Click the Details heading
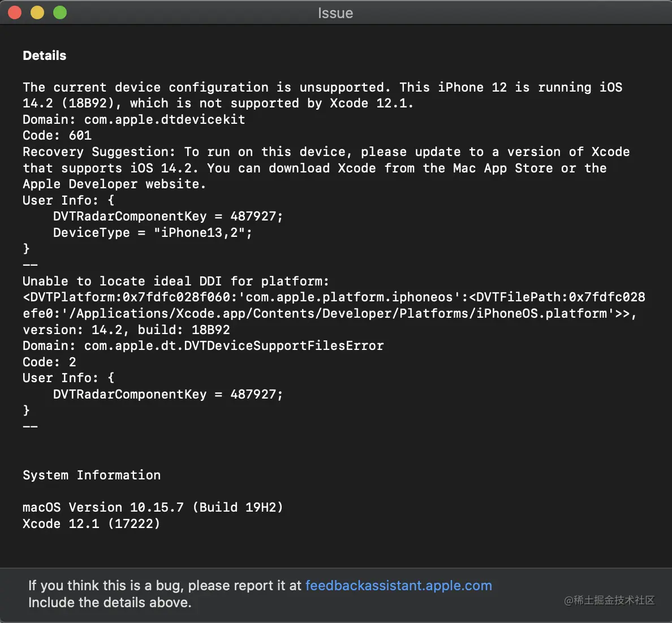Screen dimensions: 672x623 45,56
